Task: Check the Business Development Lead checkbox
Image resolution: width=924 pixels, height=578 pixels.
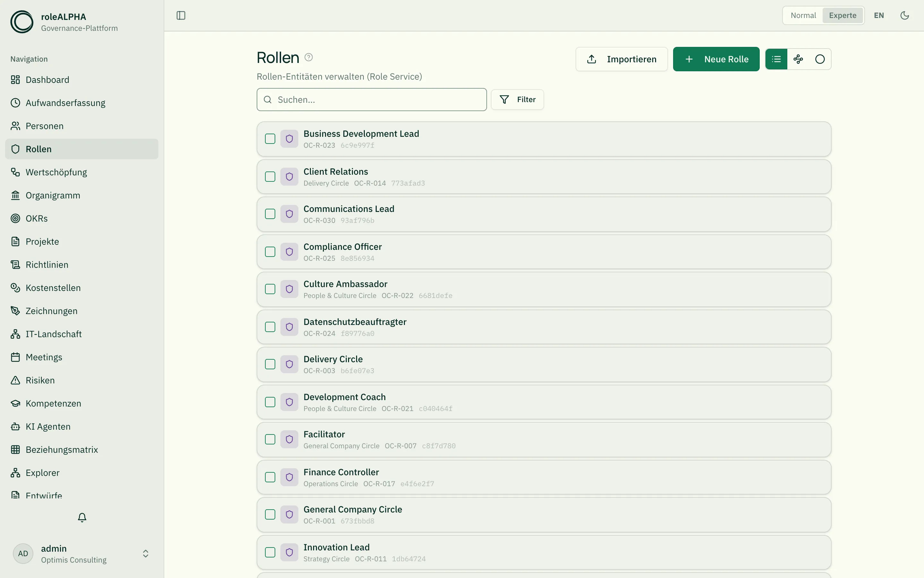Action: (270, 139)
